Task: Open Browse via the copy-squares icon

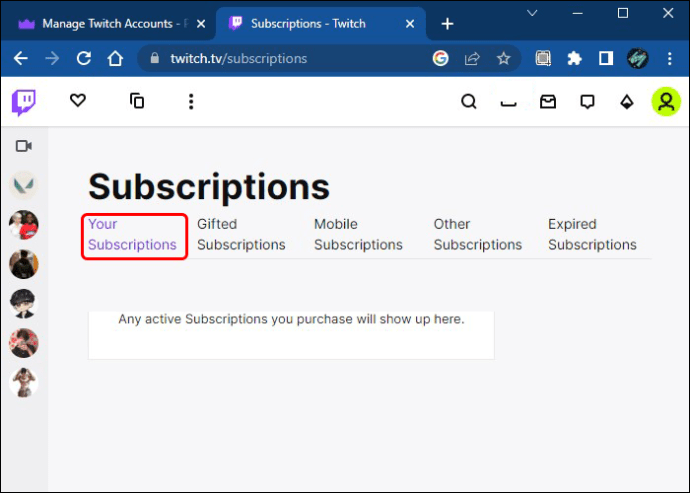Action: click(137, 101)
